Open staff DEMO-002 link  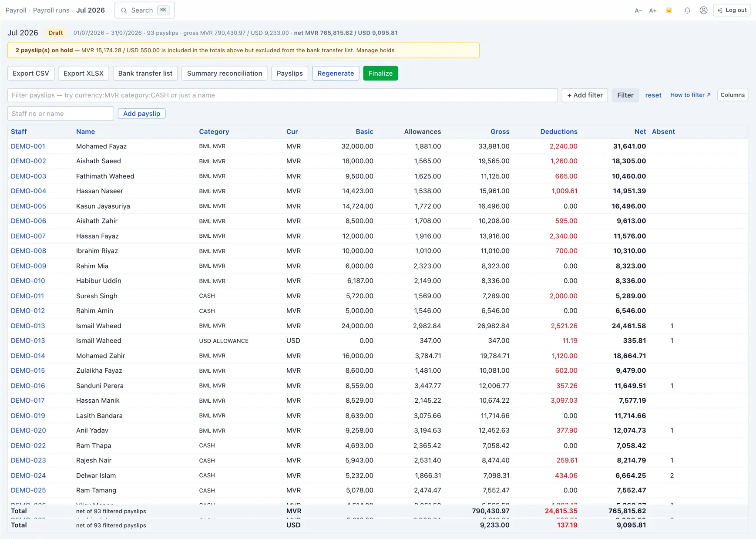(x=28, y=161)
